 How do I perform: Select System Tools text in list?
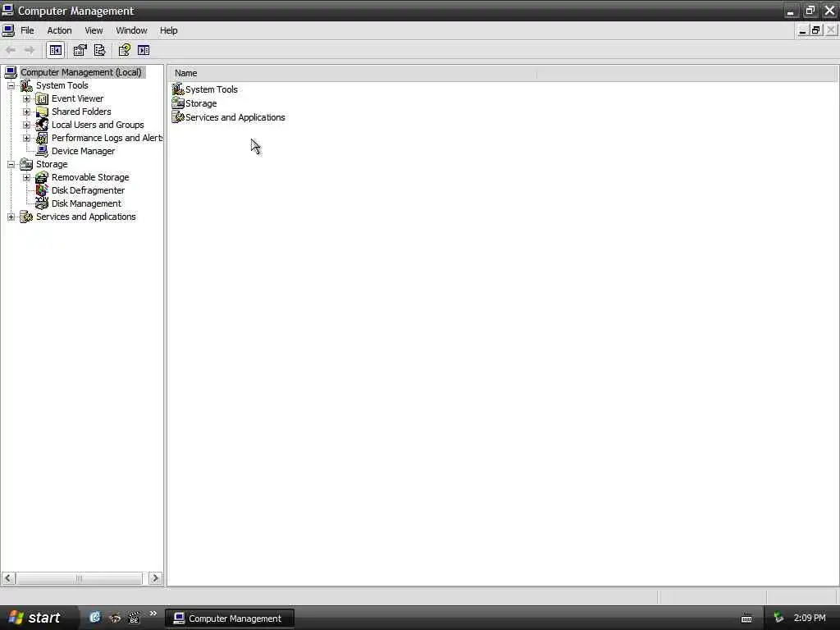(x=212, y=89)
